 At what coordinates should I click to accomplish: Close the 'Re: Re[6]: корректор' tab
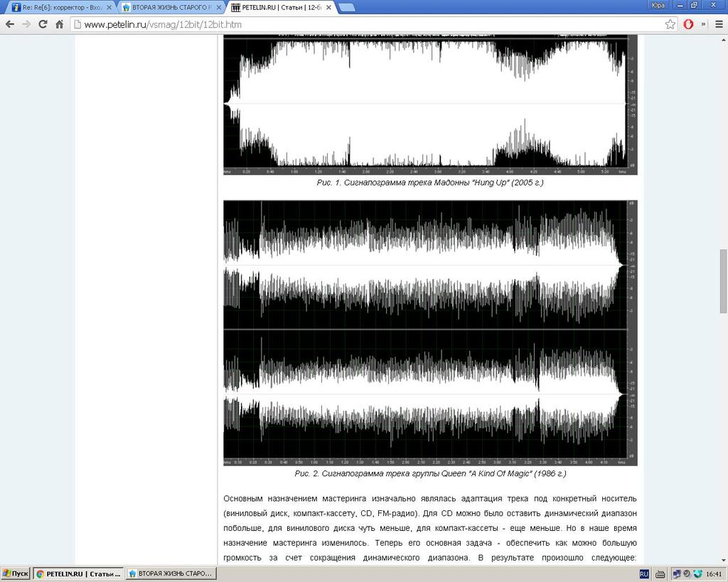(109, 7)
